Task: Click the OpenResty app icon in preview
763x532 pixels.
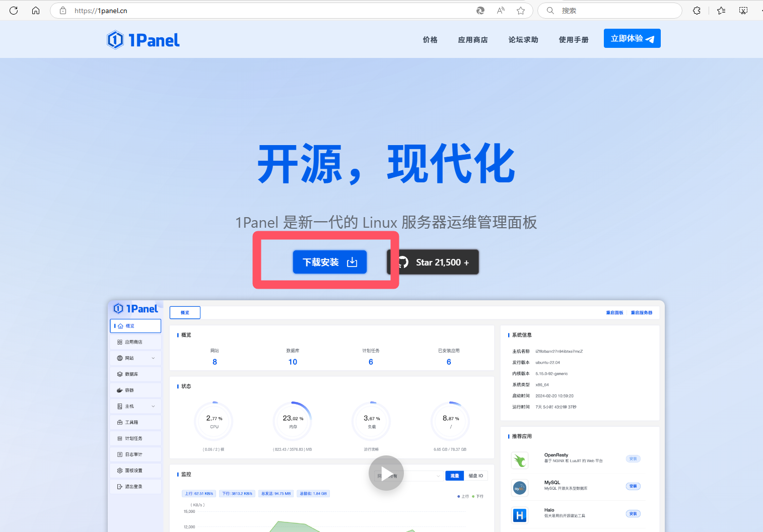Action: [x=520, y=460]
